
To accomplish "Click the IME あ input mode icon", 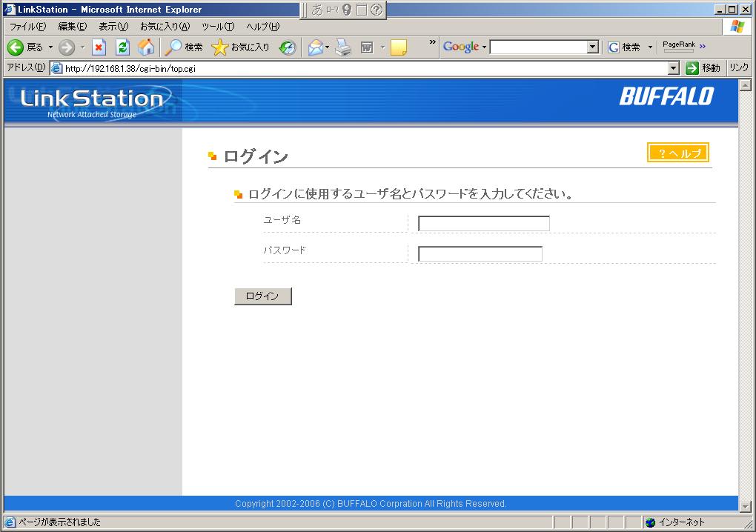I will [316, 10].
